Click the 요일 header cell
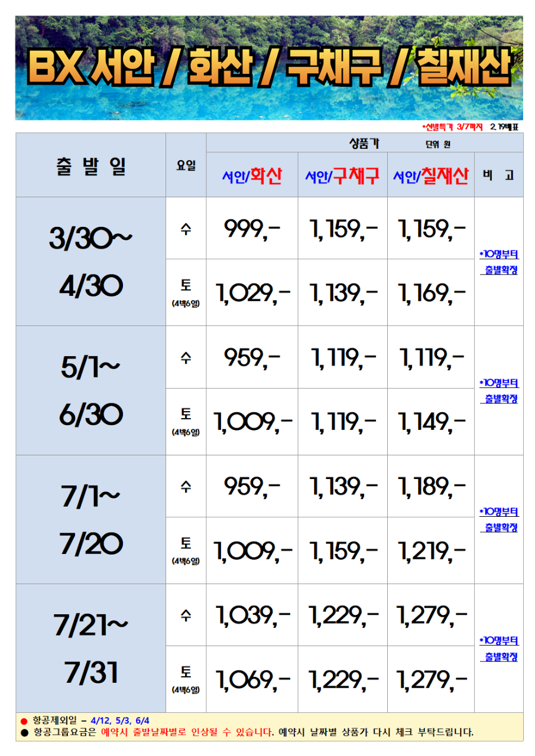Image resolution: width=535 pixels, height=756 pixels. tap(186, 165)
